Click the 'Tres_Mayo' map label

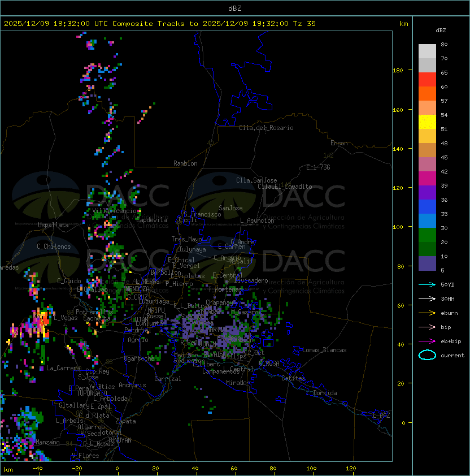click(x=186, y=239)
